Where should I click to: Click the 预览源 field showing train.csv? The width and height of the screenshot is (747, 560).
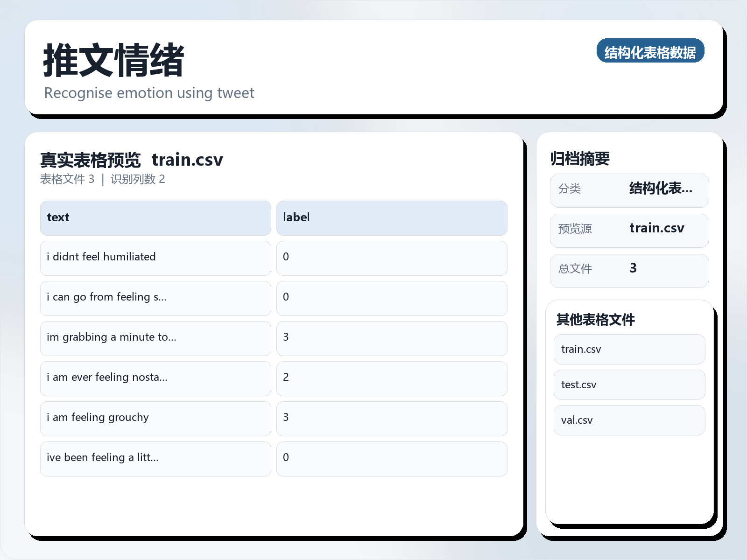pyautogui.click(x=629, y=230)
